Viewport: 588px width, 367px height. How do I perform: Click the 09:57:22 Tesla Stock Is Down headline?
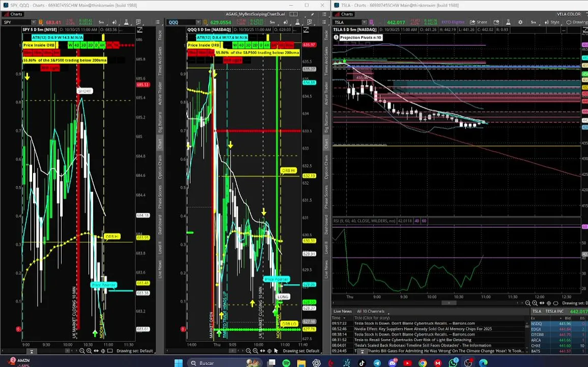click(414, 323)
